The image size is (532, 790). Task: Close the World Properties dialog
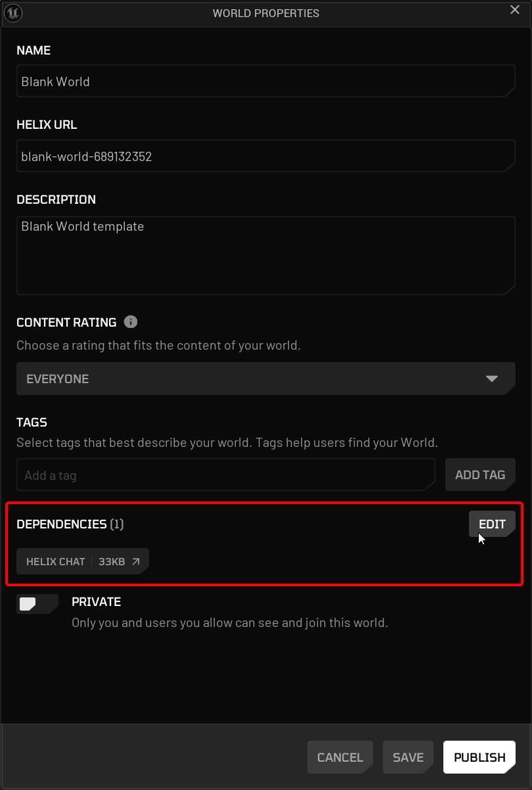pyautogui.click(x=515, y=10)
